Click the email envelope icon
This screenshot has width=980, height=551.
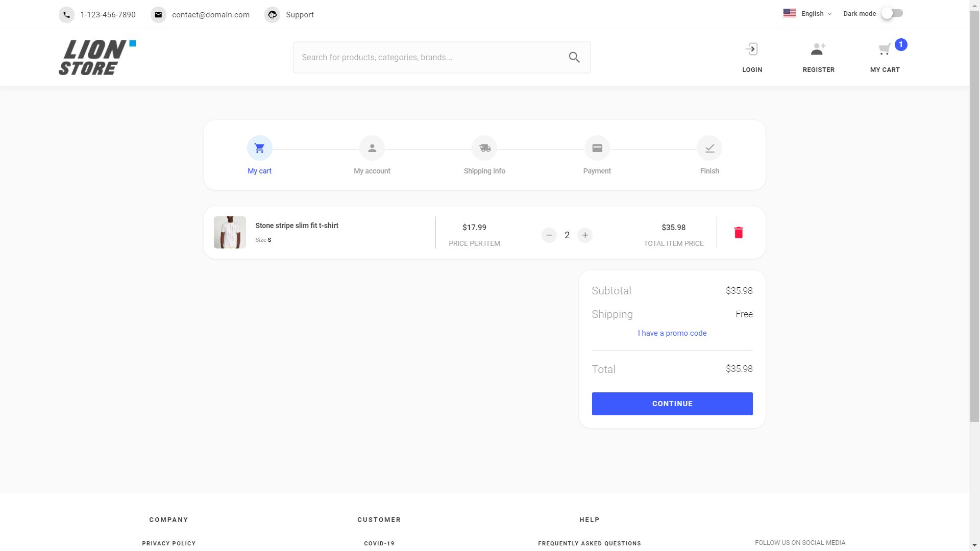tap(158, 15)
